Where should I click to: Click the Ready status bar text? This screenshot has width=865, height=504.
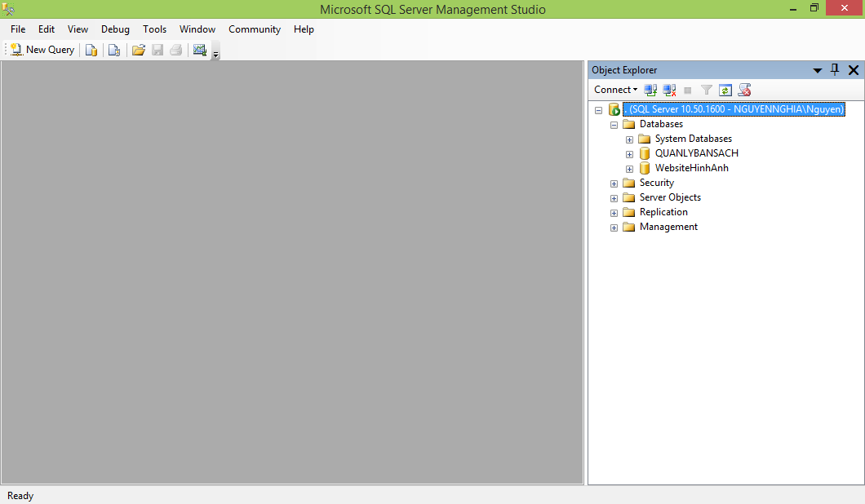tap(20, 496)
